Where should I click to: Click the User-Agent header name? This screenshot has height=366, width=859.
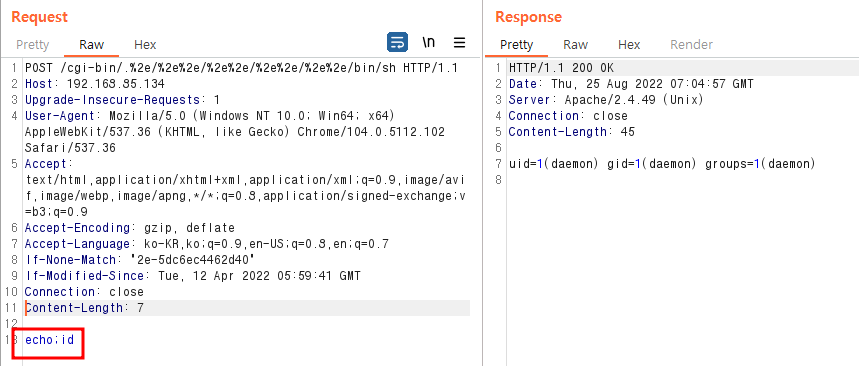(x=60, y=116)
